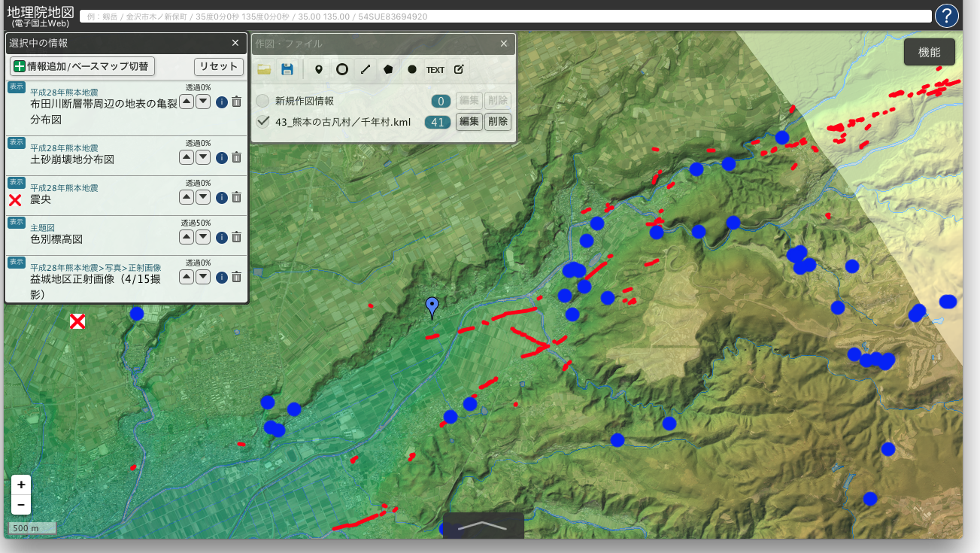Open 情報追加/ベースマップ切替 menu

point(82,66)
